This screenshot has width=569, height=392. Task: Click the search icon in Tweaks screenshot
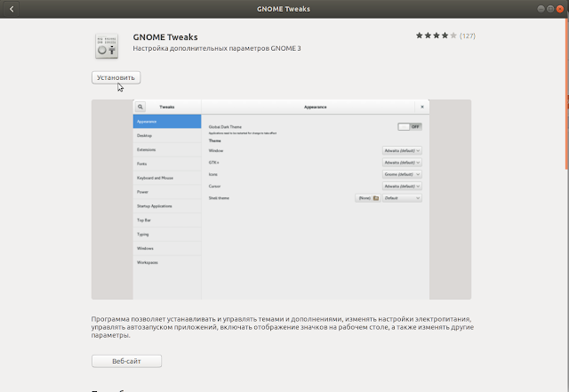tap(140, 107)
